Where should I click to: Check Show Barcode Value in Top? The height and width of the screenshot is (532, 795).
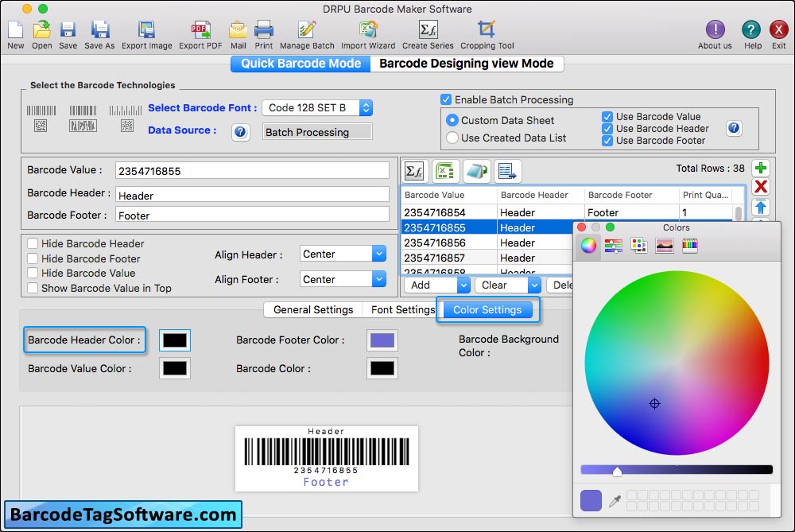pyautogui.click(x=33, y=288)
